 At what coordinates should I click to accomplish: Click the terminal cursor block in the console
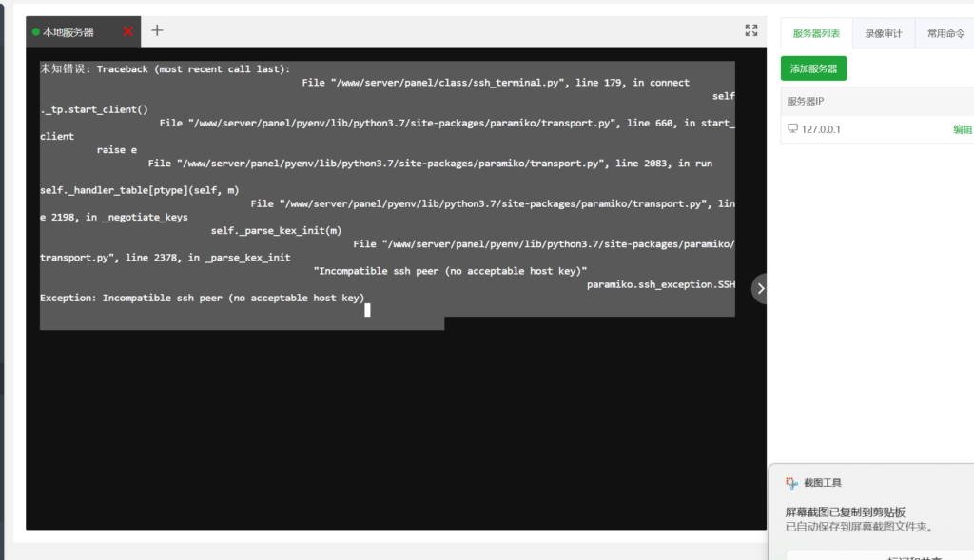(x=366, y=310)
